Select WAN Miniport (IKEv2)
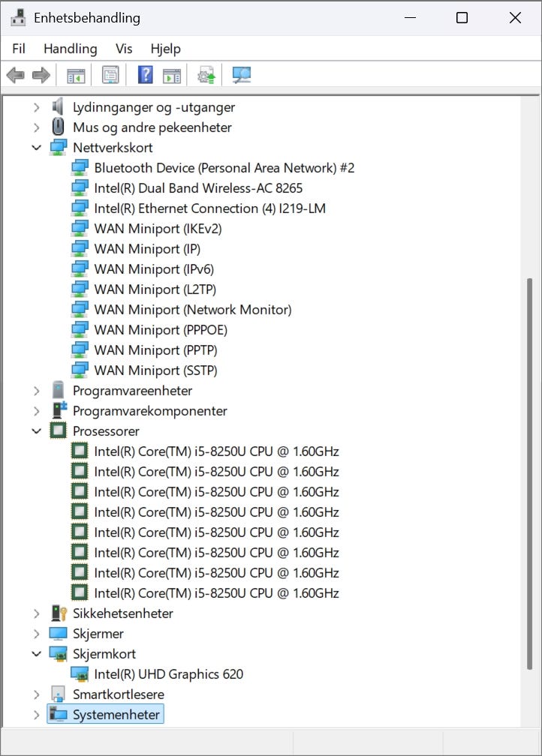 coord(158,229)
